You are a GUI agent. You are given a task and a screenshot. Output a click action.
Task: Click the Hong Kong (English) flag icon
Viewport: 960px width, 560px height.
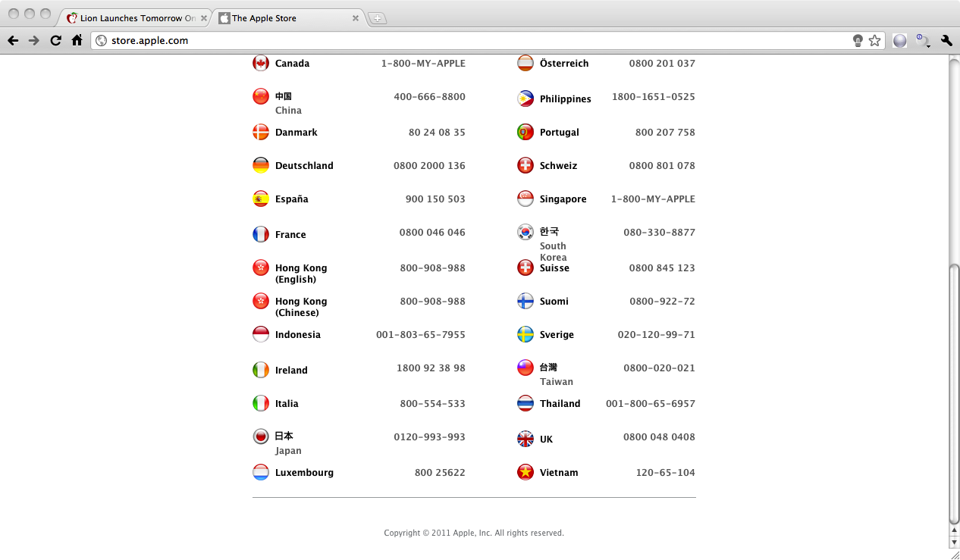tap(261, 267)
